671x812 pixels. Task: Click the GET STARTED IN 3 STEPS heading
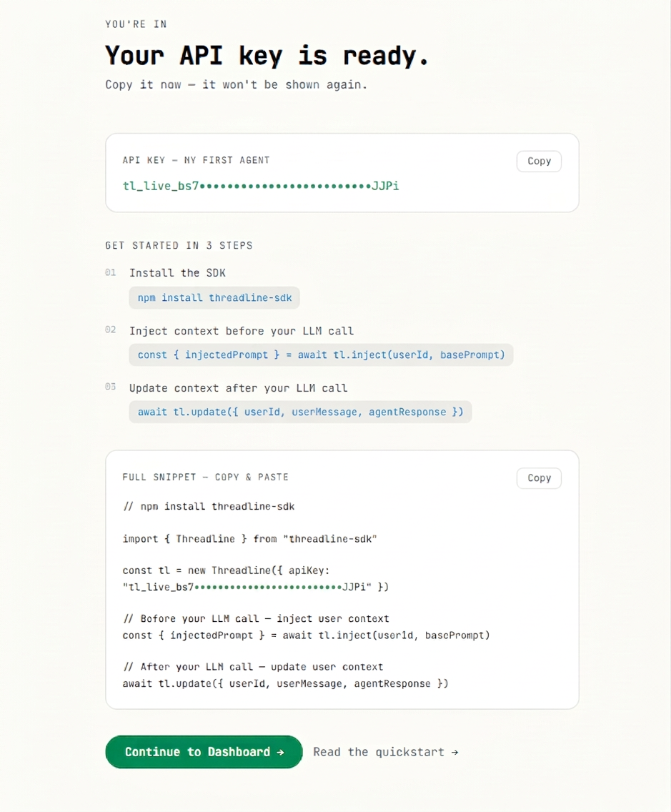pos(179,245)
